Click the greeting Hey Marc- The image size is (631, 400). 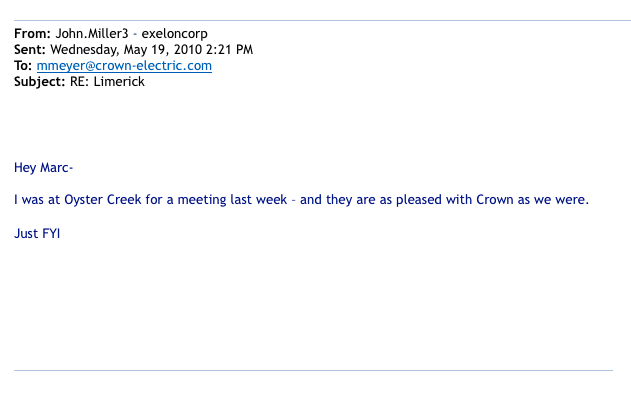tap(43, 167)
